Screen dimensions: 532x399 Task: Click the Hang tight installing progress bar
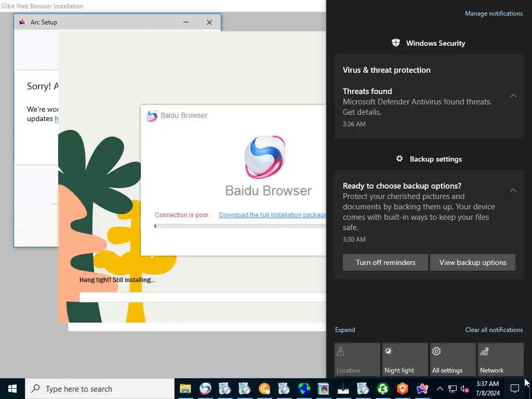tap(203, 297)
